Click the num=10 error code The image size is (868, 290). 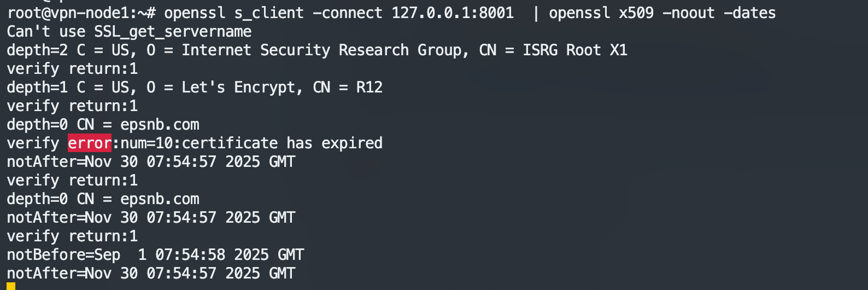click(146, 143)
